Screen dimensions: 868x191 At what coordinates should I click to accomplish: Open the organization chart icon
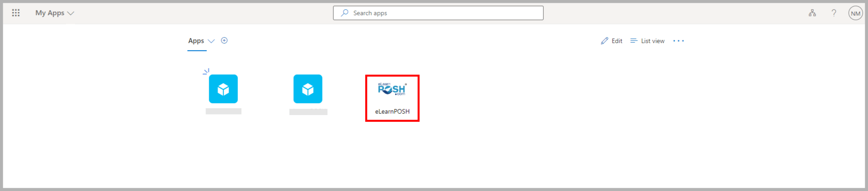[812, 13]
